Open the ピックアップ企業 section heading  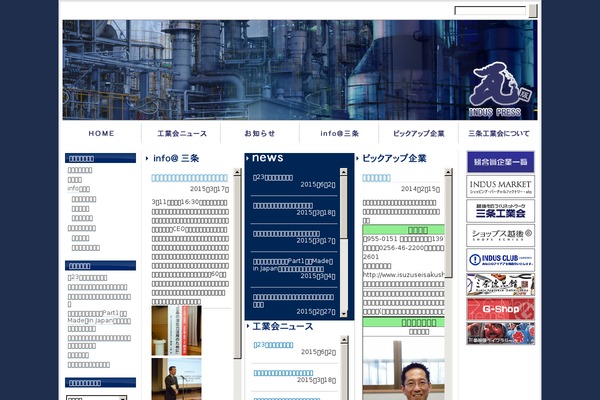pos(394,158)
